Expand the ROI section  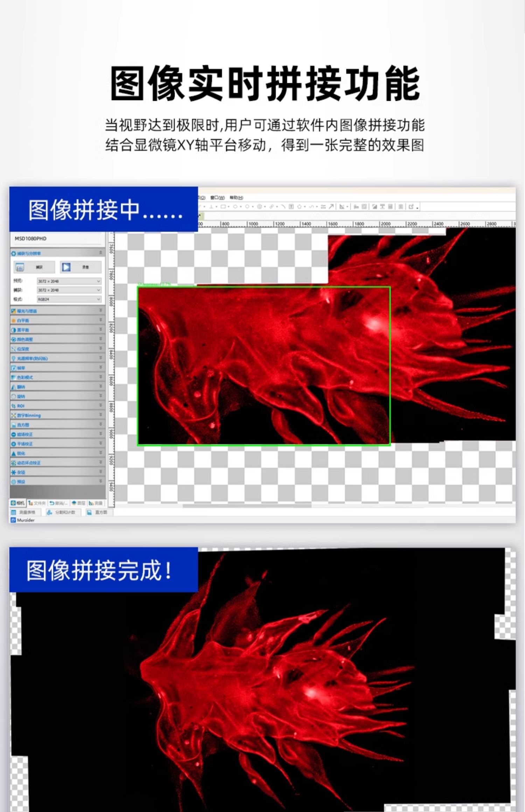57,406
